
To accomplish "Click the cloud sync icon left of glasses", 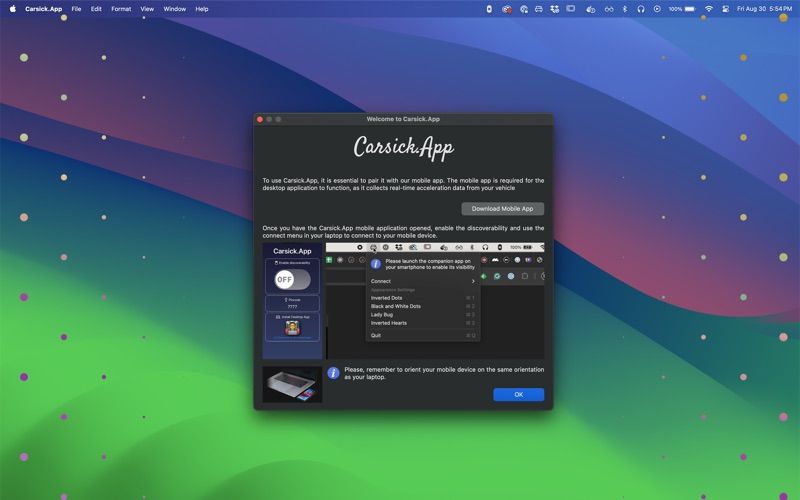I will pyautogui.click(x=590, y=9).
